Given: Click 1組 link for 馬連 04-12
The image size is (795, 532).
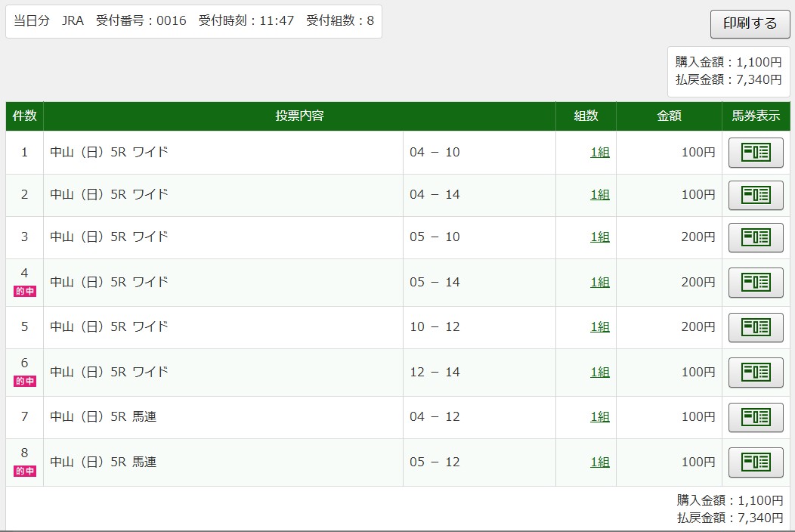Looking at the screenshot, I should point(599,417).
